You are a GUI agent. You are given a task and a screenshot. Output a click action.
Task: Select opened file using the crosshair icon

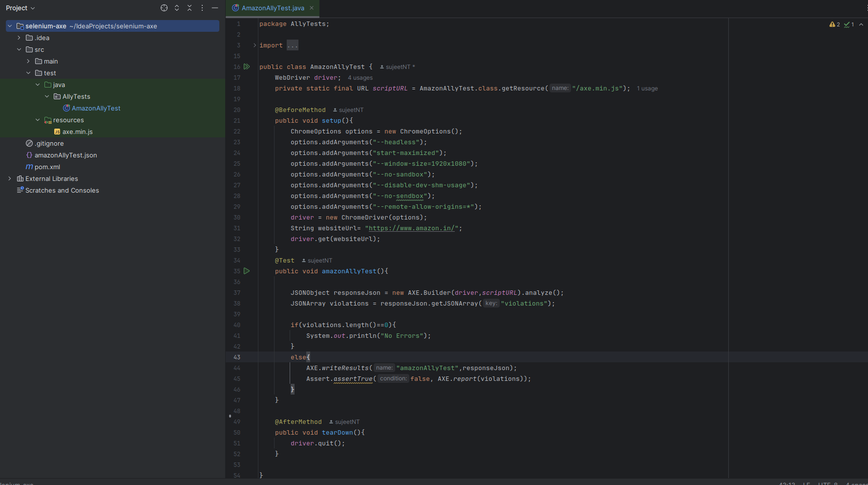coord(164,8)
